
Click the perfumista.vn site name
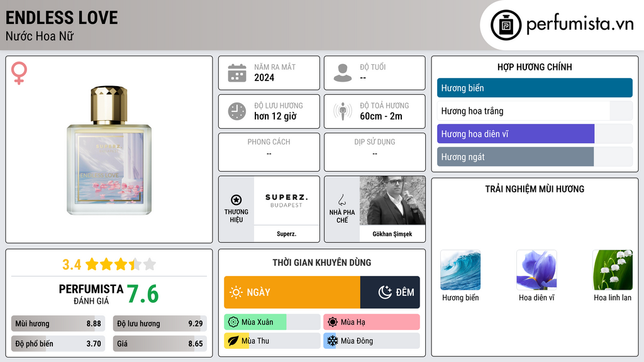pyautogui.click(x=580, y=24)
